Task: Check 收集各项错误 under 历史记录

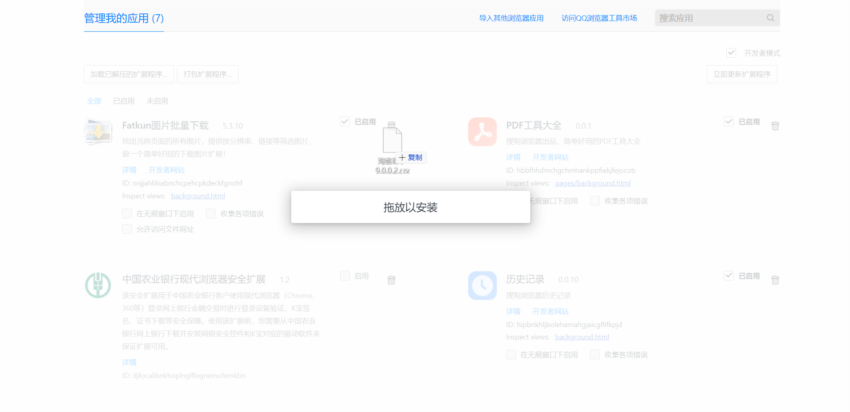Action: click(x=596, y=354)
